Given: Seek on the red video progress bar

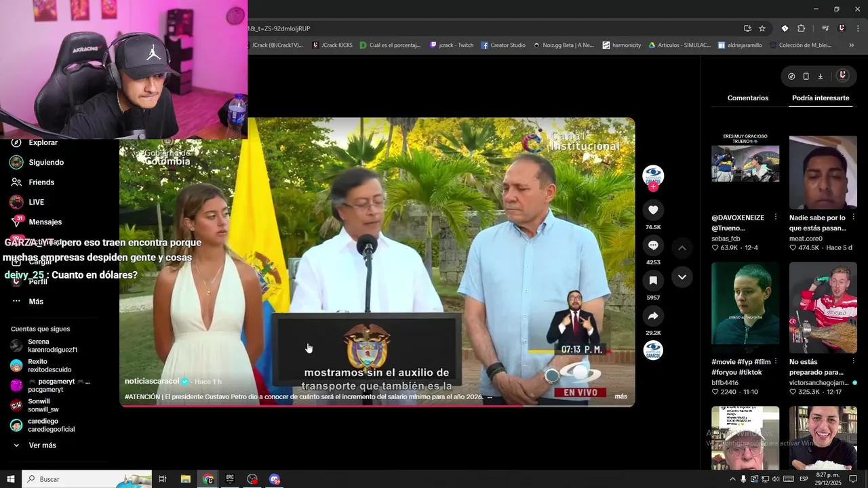Looking at the screenshot, I should (377, 406).
